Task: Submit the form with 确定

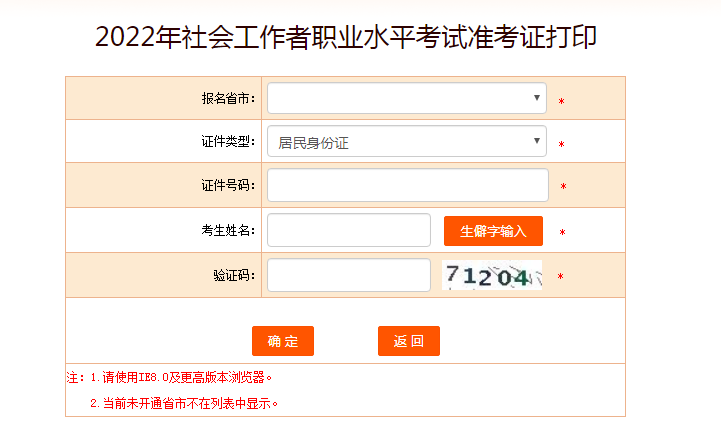Action: [x=283, y=341]
